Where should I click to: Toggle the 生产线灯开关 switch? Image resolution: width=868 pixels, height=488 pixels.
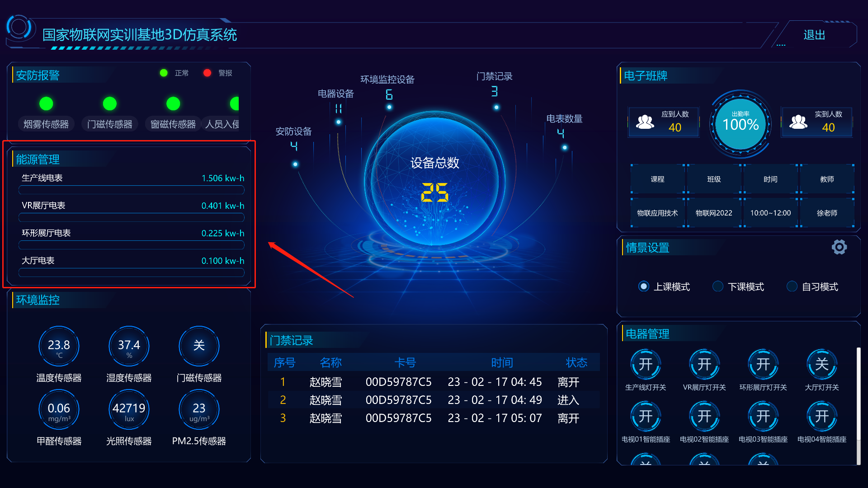coord(646,364)
